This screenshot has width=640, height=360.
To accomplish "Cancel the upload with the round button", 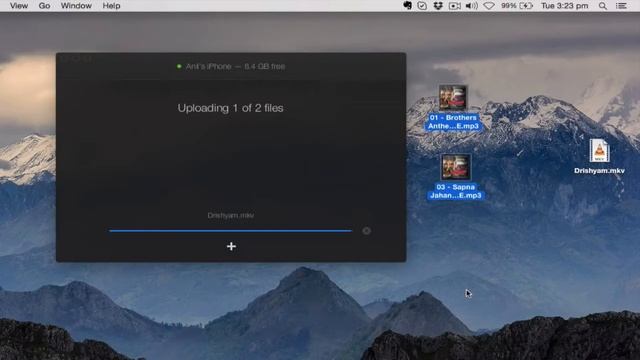I will pyautogui.click(x=367, y=231).
